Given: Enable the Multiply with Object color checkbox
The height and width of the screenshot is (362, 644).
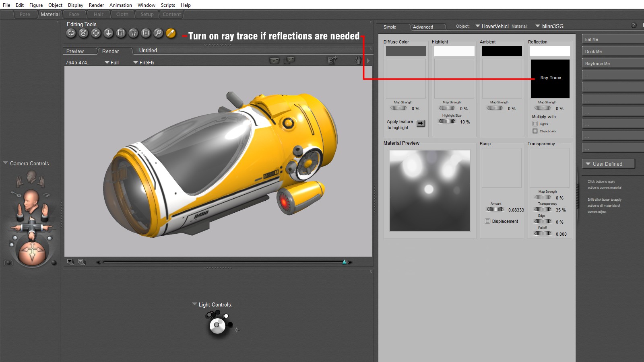Looking at the screenshot, I should point(535,131).
